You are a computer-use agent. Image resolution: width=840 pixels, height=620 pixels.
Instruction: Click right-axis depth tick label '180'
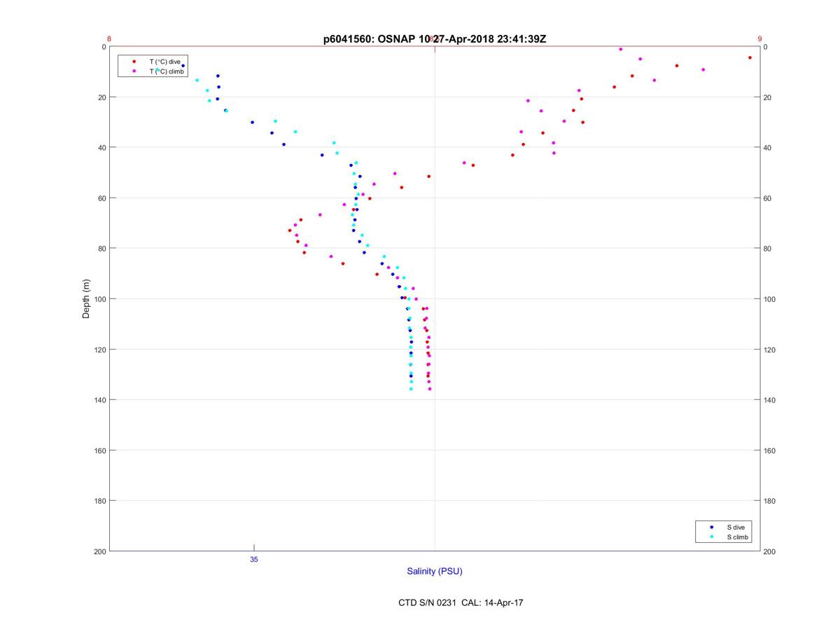pyautogui.click(x=769, y=501)
